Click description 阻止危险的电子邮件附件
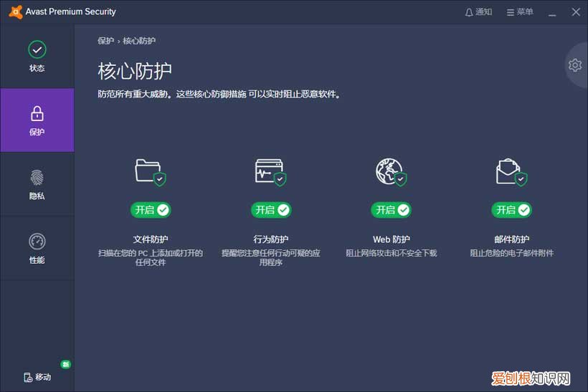 pos(511,253)
